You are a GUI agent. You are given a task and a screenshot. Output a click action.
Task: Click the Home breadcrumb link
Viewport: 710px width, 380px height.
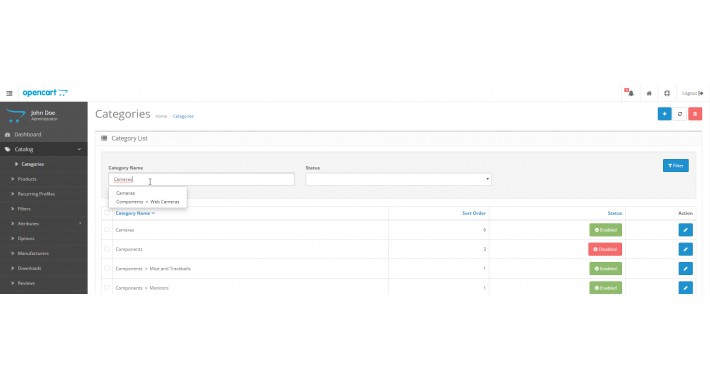pyautogui.click(x=161, y=116)
